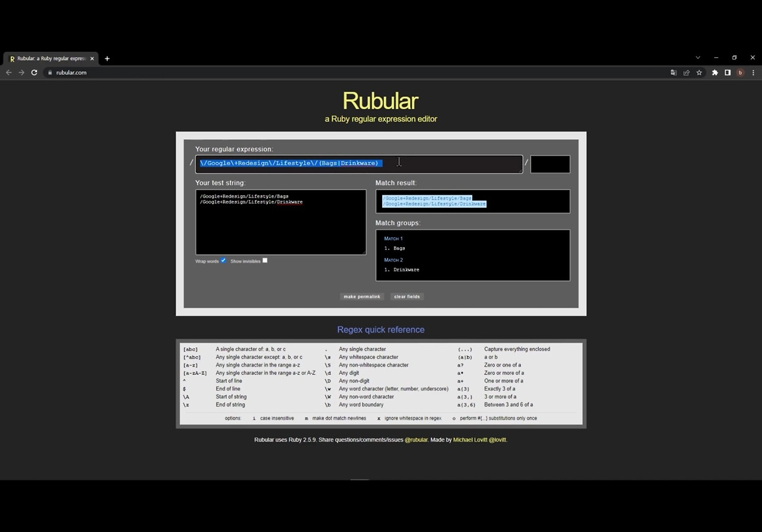Focus the regex options field after the slash

coord(550,164)
